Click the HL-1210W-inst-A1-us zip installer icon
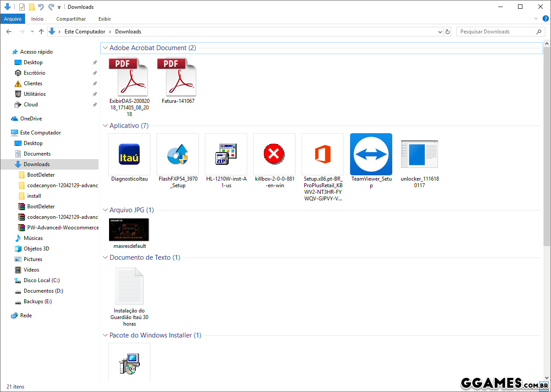The image size is (551, 392). tap(226, 154)
